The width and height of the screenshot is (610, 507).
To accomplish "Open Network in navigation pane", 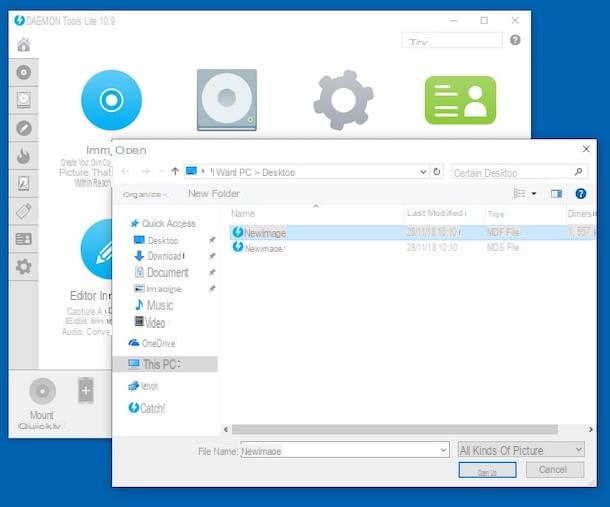I will (x=143, y=386).
